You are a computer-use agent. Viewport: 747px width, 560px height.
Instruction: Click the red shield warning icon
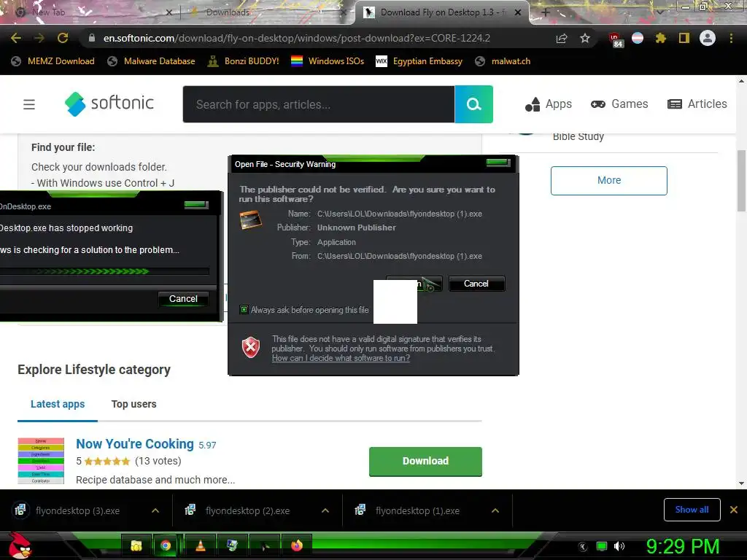coord(251,347)
